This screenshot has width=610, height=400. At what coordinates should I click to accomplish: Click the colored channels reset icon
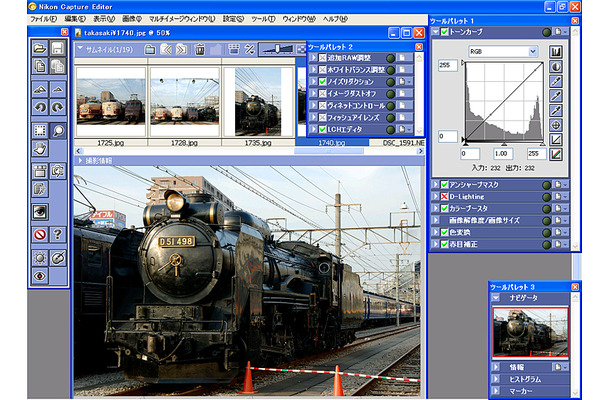556,154
